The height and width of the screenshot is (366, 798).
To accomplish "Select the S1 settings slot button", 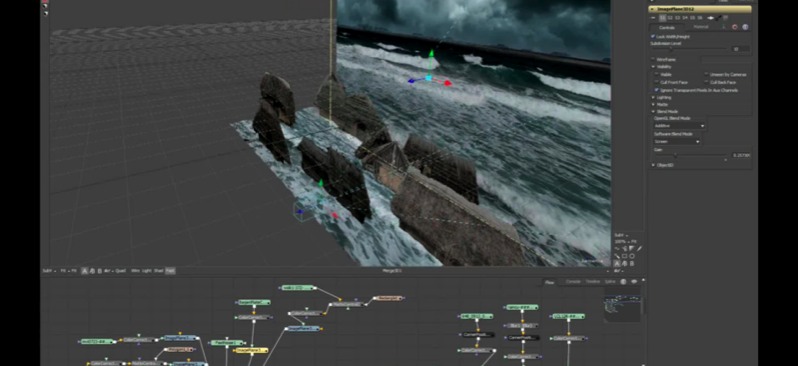I will [663, 18].
